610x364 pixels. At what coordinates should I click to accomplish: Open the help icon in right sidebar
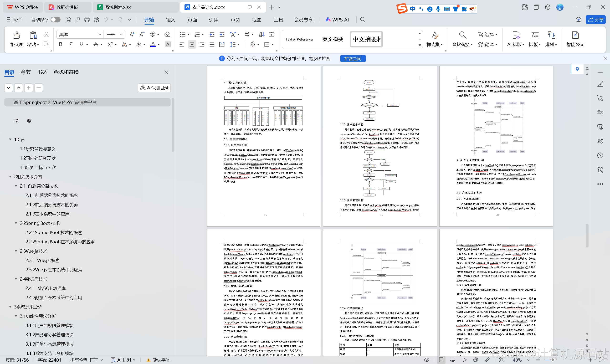pos(600,155)
